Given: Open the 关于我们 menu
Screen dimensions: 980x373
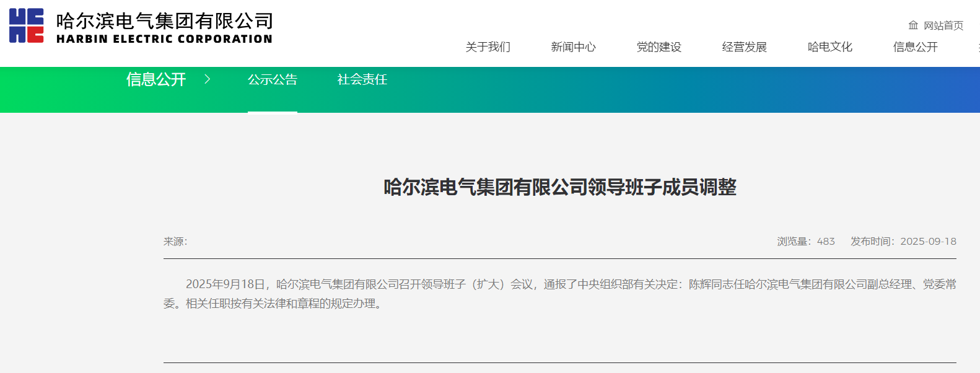Looking at the screenshot, I should tap(488, 47).
